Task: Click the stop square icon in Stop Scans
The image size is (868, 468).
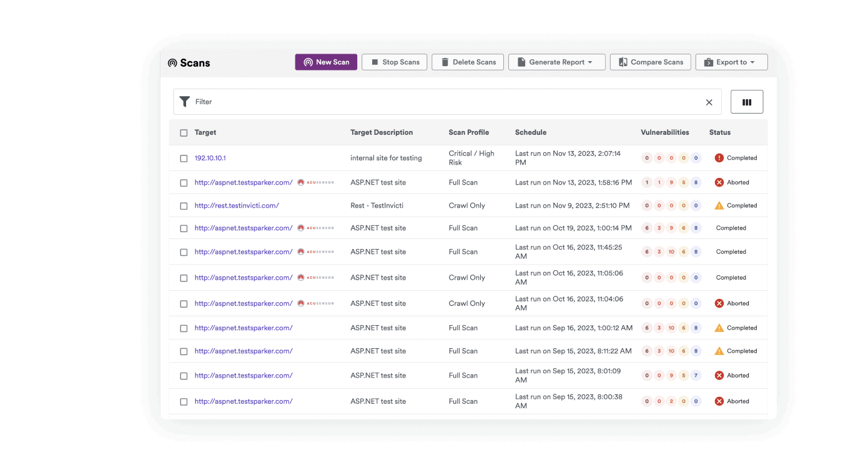Action: [375, 62]
